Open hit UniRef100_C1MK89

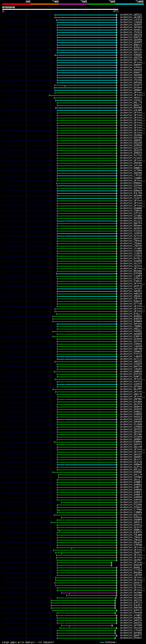click(x=131, y=22)
